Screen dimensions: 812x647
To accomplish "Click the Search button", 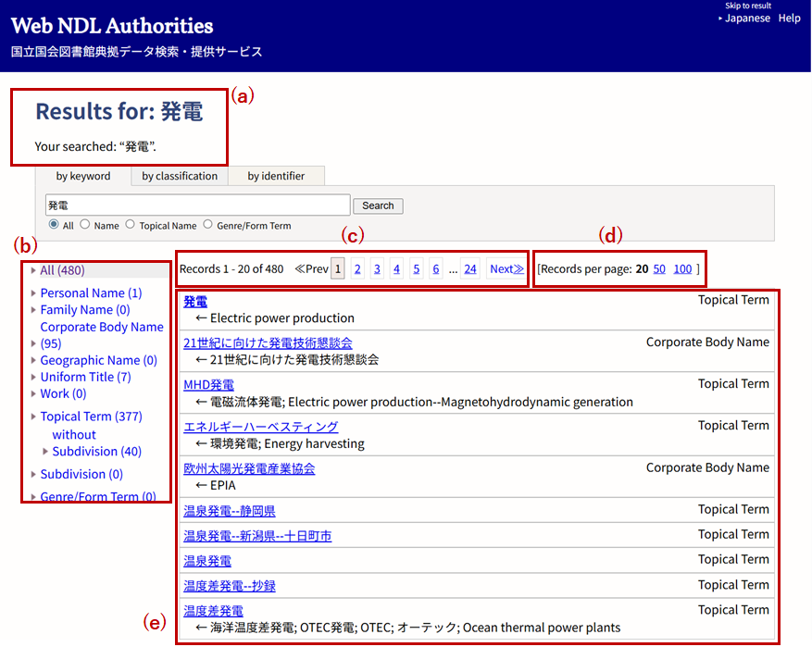I will (x=378, y=205).
